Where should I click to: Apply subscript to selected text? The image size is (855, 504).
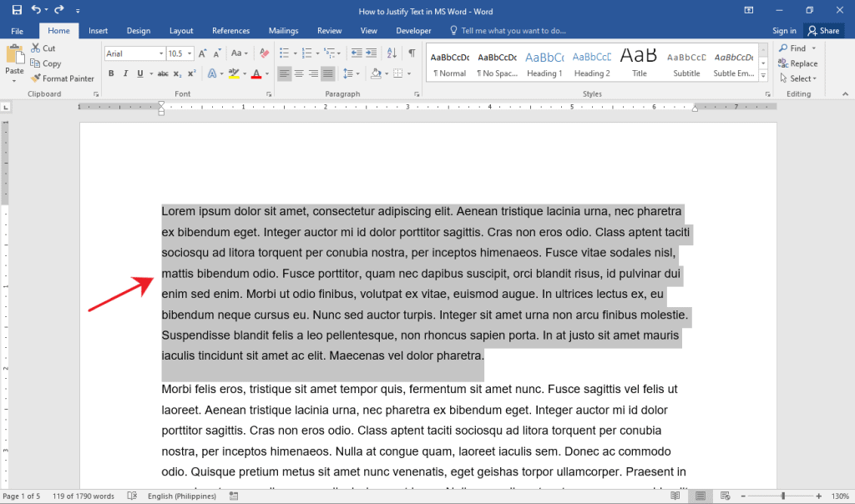pos(176,73)
